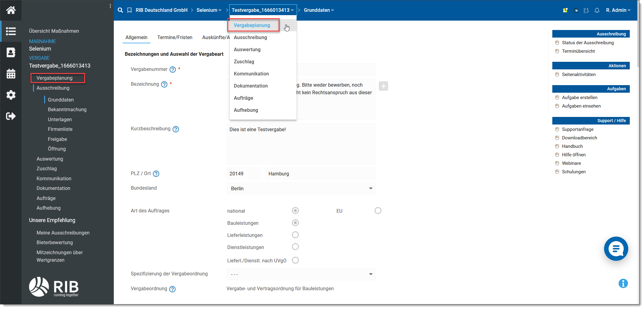
Task: Click the search magnifier icon
Action: 120,10
